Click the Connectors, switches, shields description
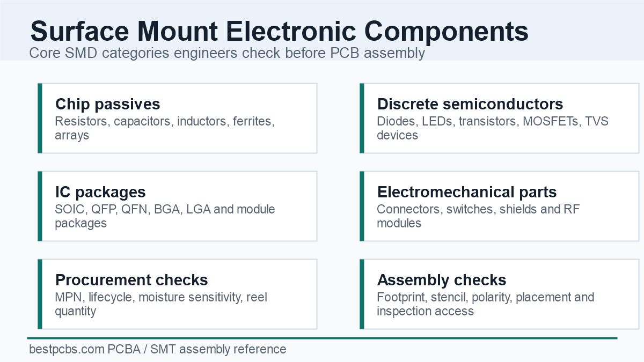The width and height of the screenshot is (644, 362). [x=478, y=216]
